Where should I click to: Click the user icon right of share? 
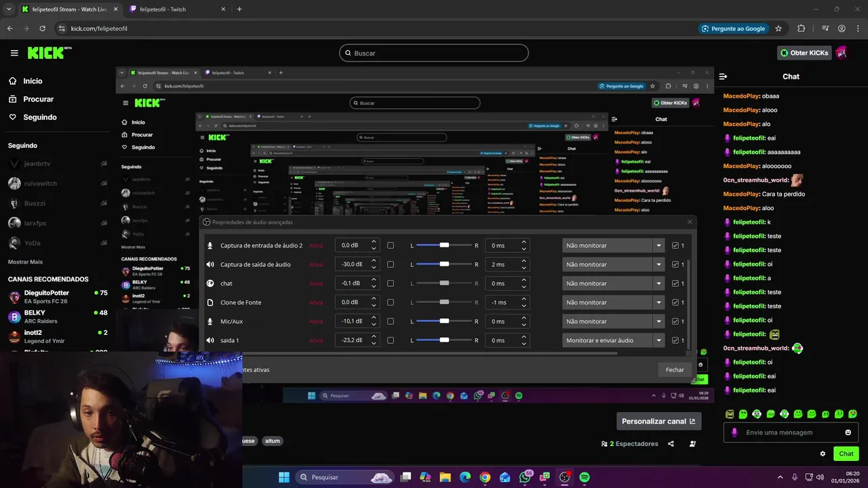point(692,444)
